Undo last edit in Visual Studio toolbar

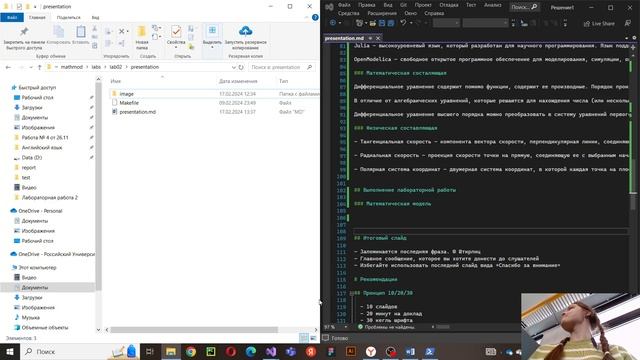403,23
